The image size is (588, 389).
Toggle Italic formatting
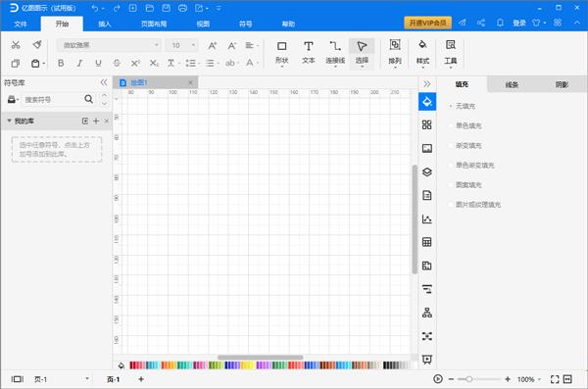79,63
